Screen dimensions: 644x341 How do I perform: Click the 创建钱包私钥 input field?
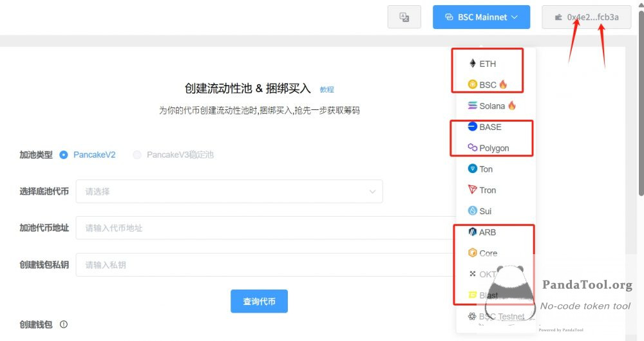[266, 264]
